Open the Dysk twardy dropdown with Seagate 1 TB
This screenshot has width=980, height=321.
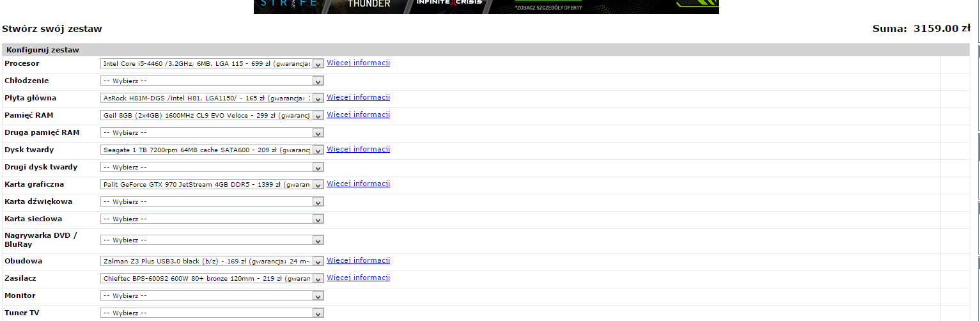(x=212, y=150)
